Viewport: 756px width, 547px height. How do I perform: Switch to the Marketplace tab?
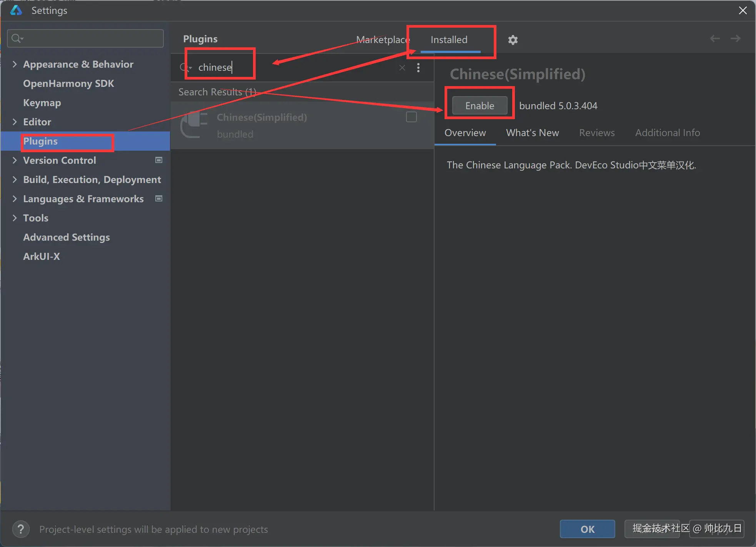(382, 40)
